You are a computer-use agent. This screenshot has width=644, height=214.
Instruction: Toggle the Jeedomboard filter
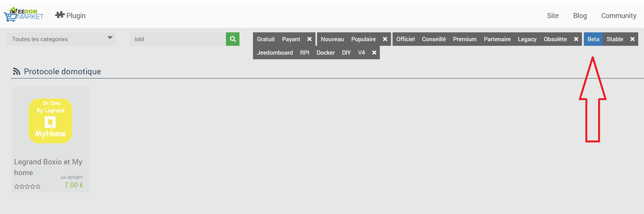[275, 53]
